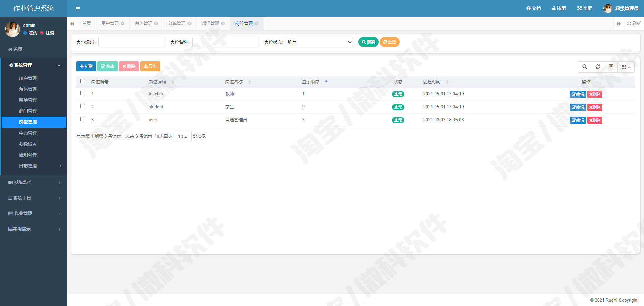This screenshot has height=306, width=644.
Task: Click the 修改 modify button
Action: pos(108,66)
